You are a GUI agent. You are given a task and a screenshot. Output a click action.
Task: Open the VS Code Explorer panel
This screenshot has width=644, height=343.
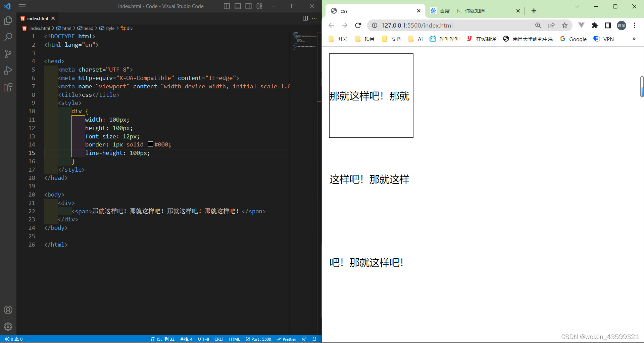pos(8,21)
